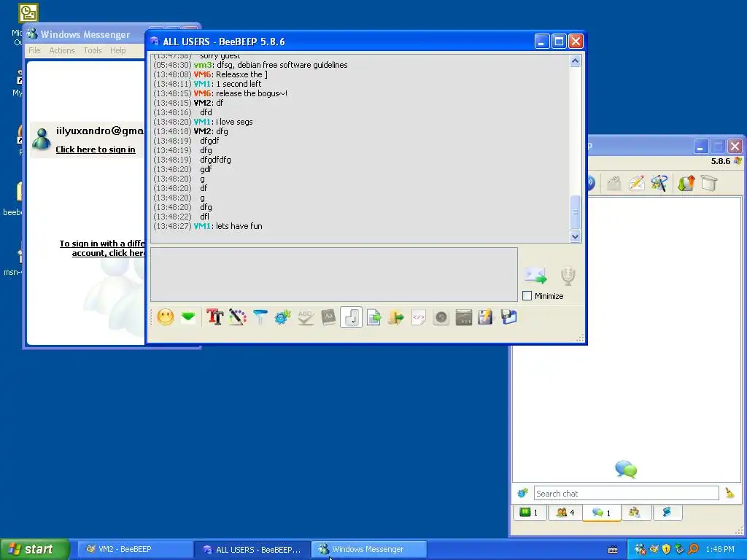747x560 pixels.
Task: Click message '1 second left'
Action: point(239,84)
